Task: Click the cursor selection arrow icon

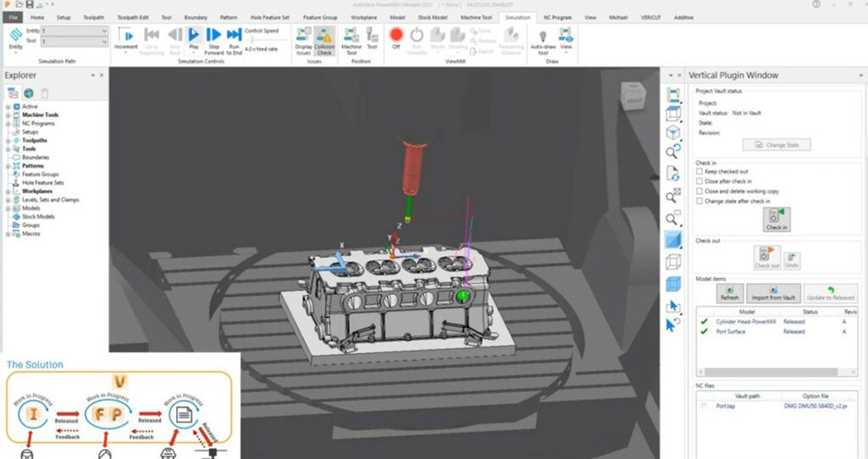Action: 674,306
